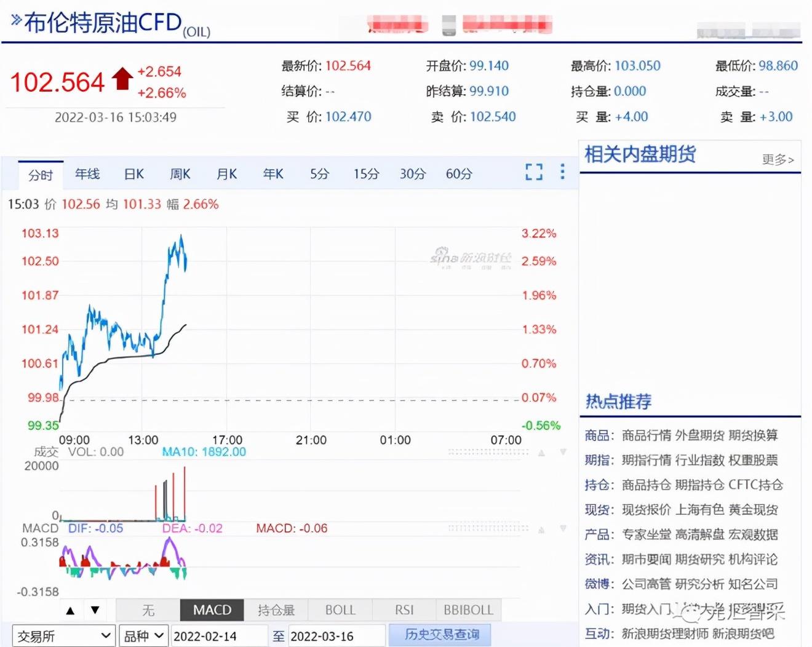Open the 黄金现货 link
The width and height of the screenshot is (812, 647).
pyautogui.click(x=754, y=510)
